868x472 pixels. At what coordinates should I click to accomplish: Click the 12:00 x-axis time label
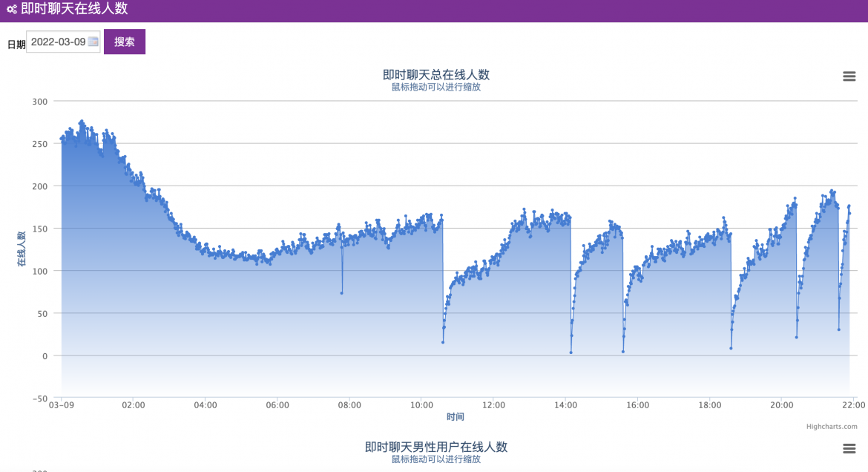tap(493, 405)
